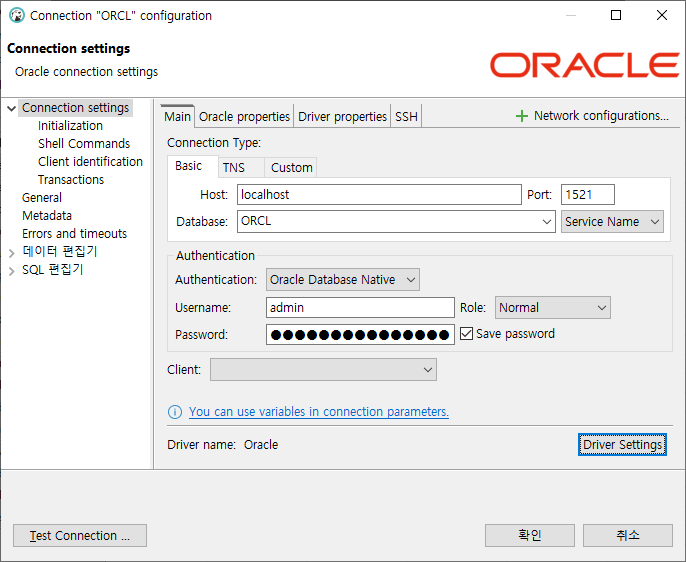Viewport: 686px width, 562px height.
Task: Select Metadata in the tree
Action: pyautogui.click(x=47, y=216)
